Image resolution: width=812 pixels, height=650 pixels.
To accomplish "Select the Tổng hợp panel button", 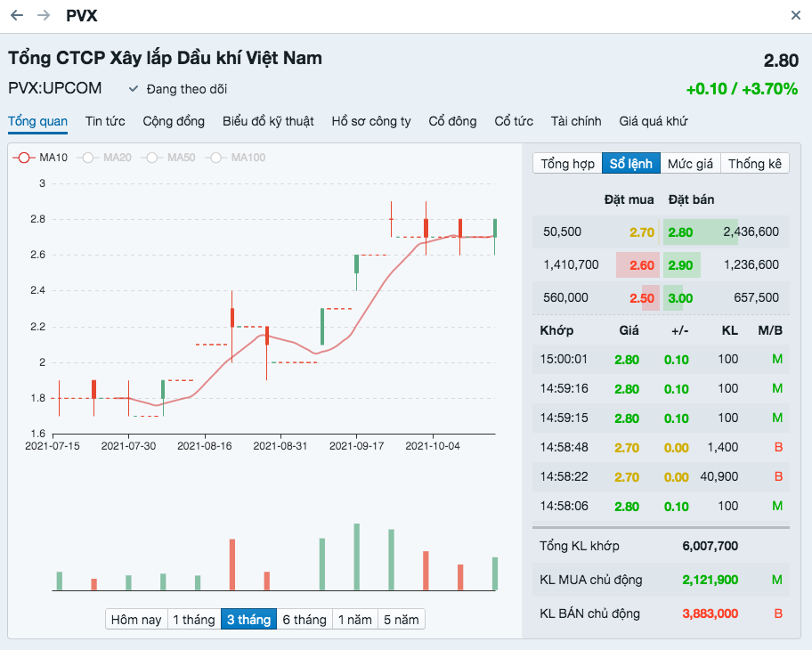I will click(567, 164).
